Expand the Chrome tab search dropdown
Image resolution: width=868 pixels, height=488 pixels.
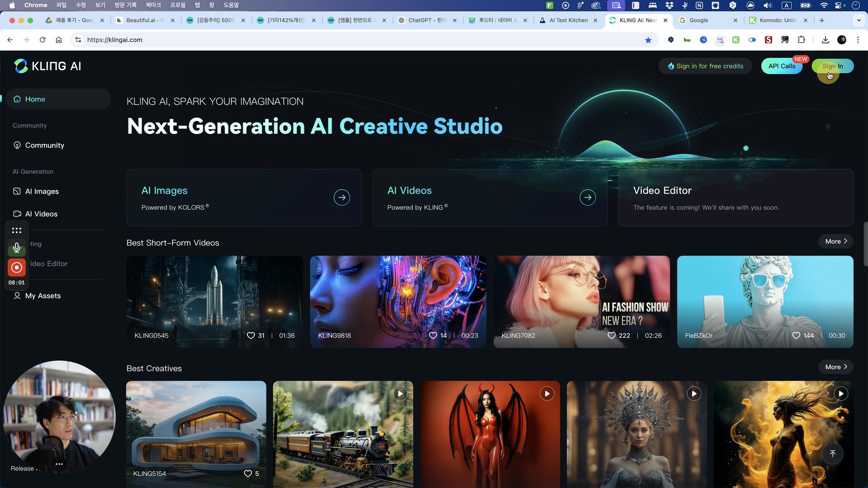(x=858, y=20)
